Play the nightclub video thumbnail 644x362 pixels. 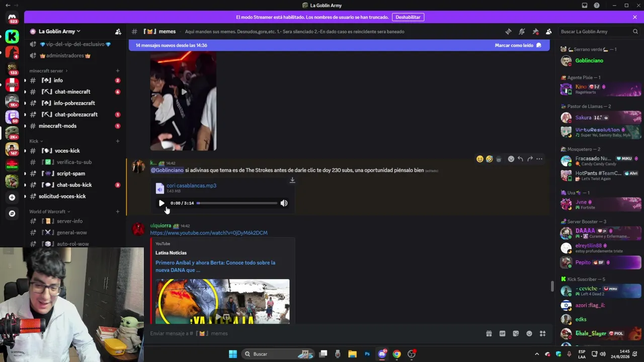183,92
